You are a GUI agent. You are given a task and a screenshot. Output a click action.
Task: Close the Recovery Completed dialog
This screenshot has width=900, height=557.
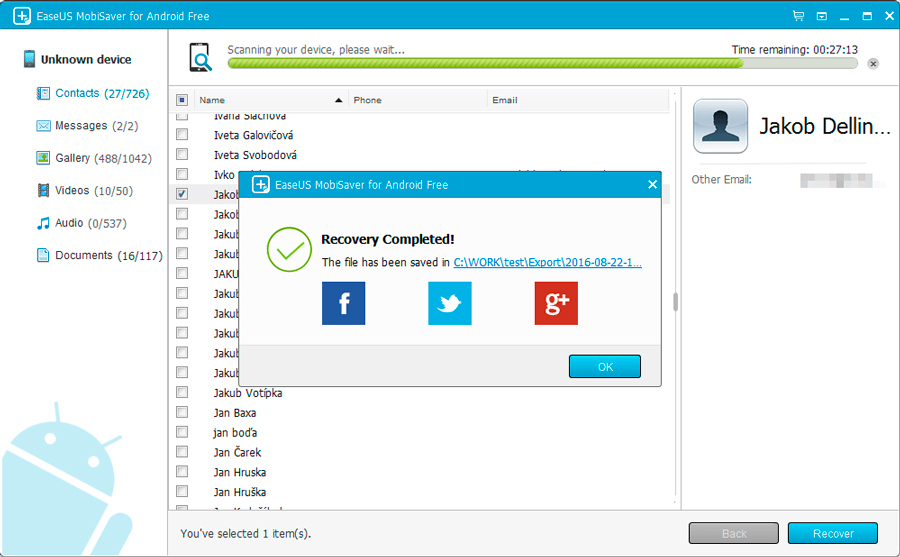[x=652, y=185]
